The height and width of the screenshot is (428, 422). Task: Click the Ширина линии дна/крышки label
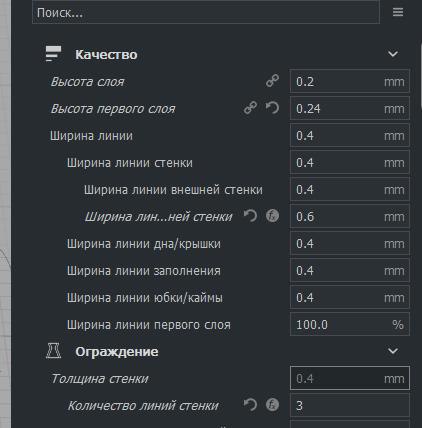[x=144, y=244]
